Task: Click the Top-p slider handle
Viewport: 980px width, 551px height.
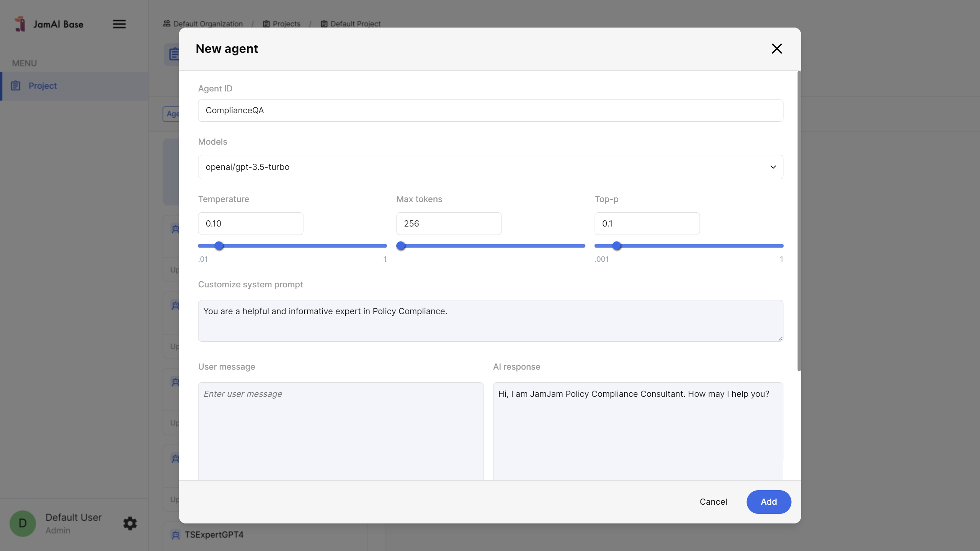Action: coord(616,246)
